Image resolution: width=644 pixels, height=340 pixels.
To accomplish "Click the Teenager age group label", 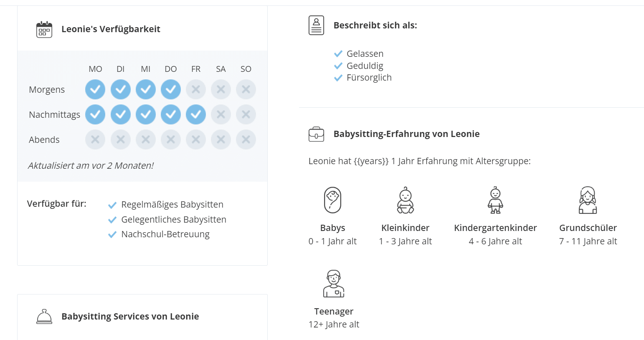I will 334,312.
